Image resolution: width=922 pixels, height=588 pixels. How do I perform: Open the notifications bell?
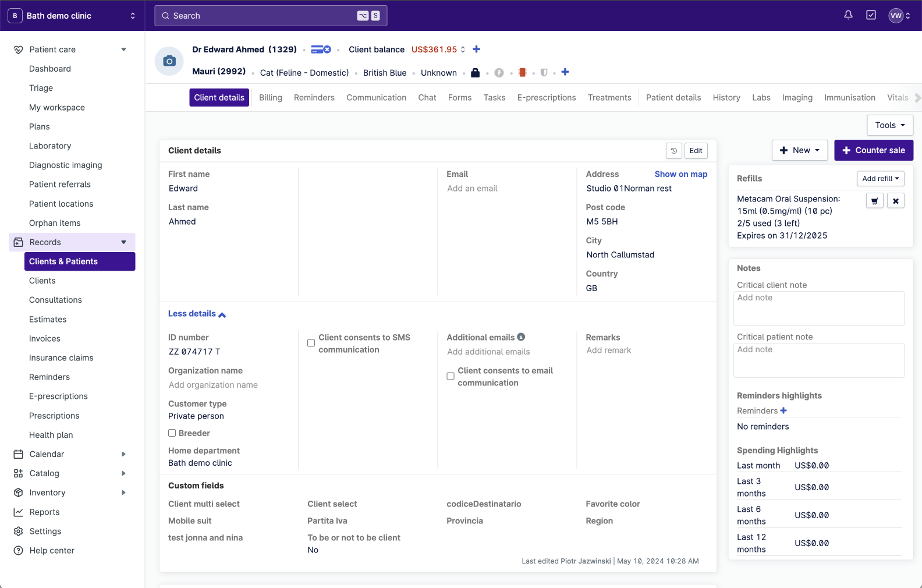pos(848,15)
